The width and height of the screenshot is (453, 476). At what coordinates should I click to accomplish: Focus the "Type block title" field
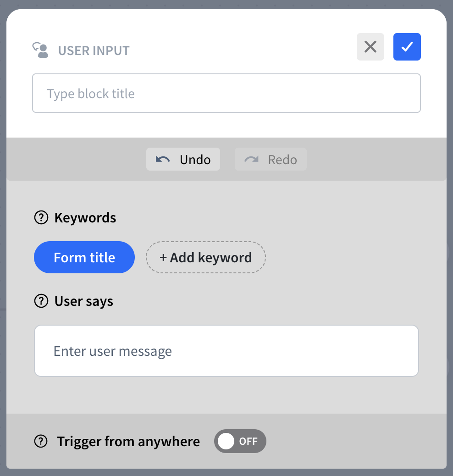click(x=226, y=94)
